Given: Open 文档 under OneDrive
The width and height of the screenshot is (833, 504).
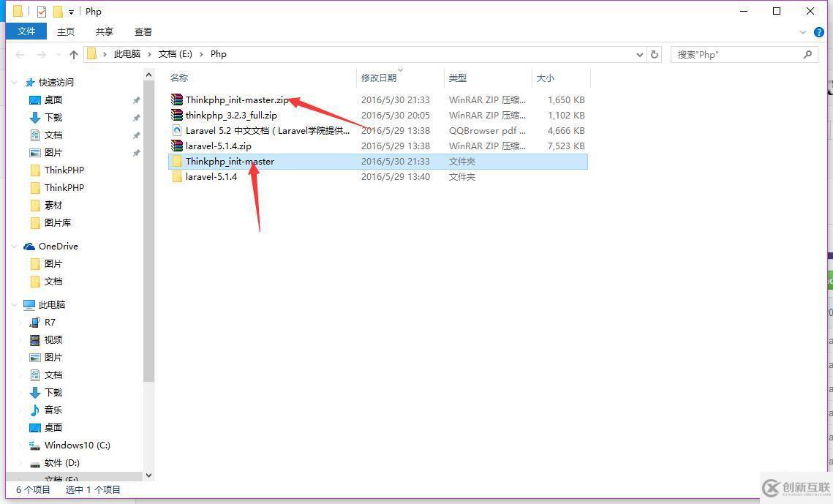Looking at the screenshot, I should coord(53,281).
